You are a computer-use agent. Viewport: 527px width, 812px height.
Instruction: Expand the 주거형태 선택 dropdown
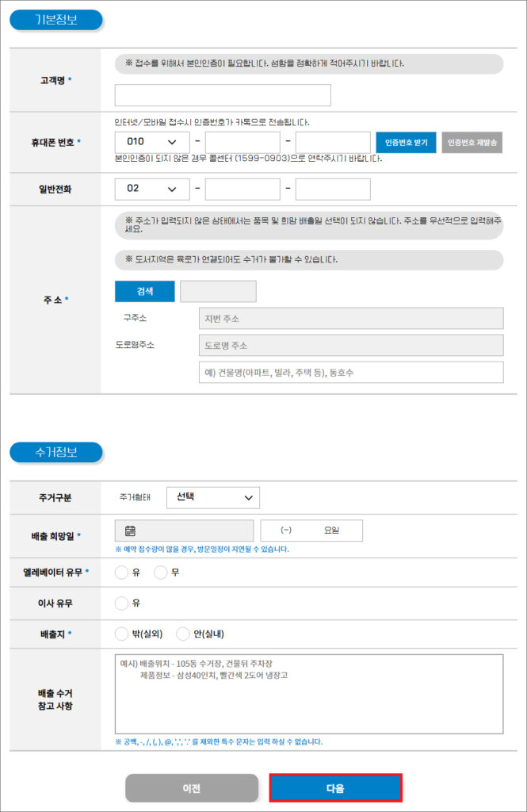(x=213, y=498)
